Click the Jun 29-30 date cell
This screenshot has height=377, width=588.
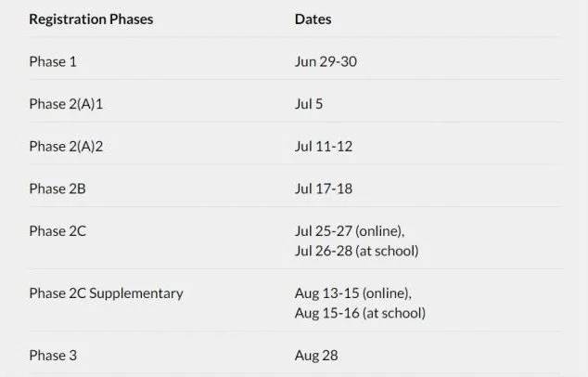tap(326, 61)
